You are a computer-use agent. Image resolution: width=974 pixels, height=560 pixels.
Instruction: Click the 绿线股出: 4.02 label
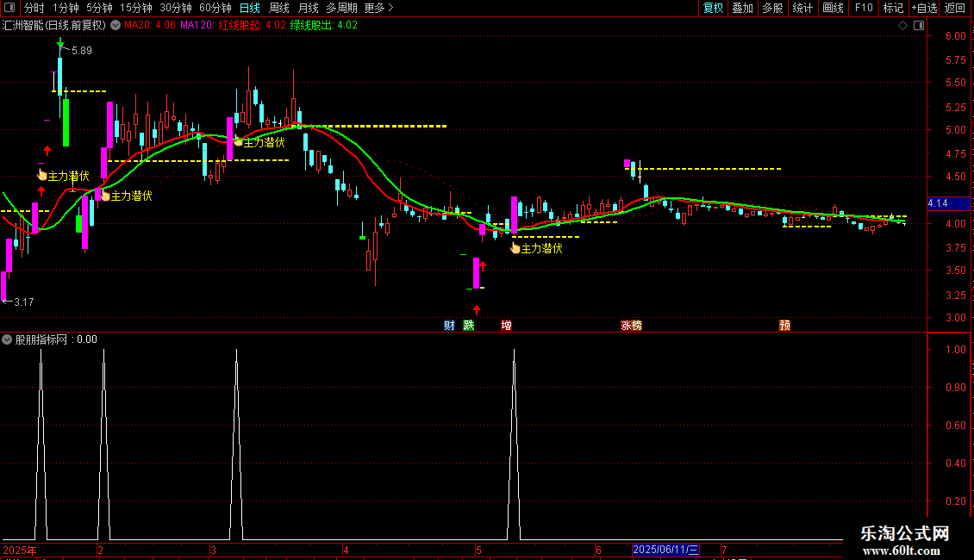(323, 25)
